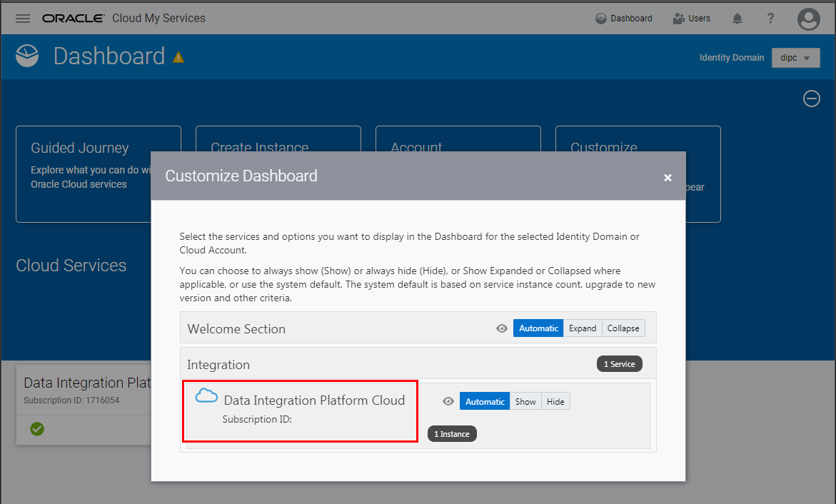Open the help question mark icon
The height and width of the screenshot is (504, 836).
(x=770, y=19)
